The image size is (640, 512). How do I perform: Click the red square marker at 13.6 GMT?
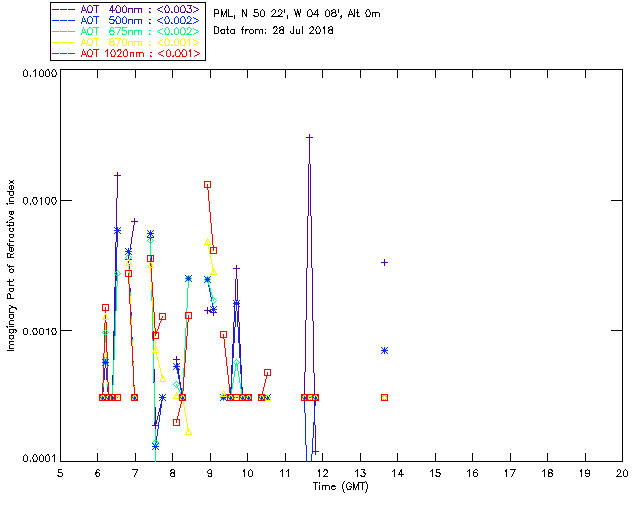coord(384,397)
